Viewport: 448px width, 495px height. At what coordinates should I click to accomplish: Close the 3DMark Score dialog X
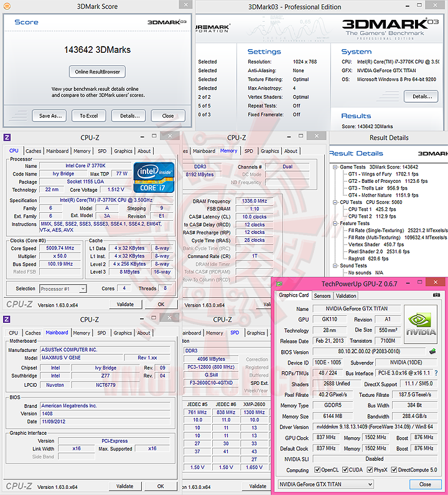186,4
